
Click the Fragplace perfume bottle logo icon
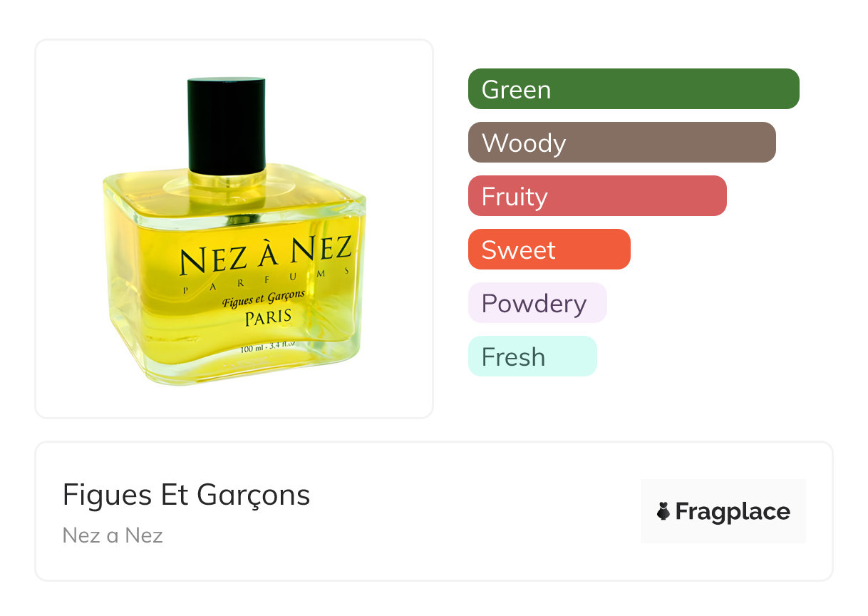tap(664, 511)
